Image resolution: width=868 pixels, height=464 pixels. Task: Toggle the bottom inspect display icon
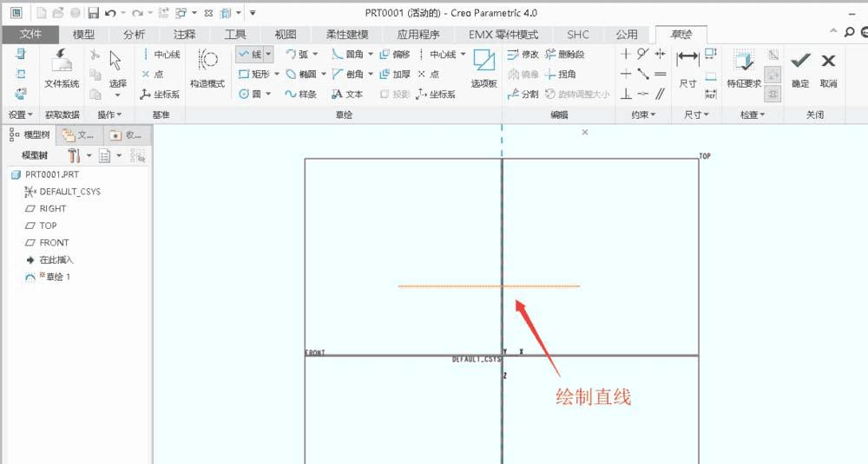(773, 94)
